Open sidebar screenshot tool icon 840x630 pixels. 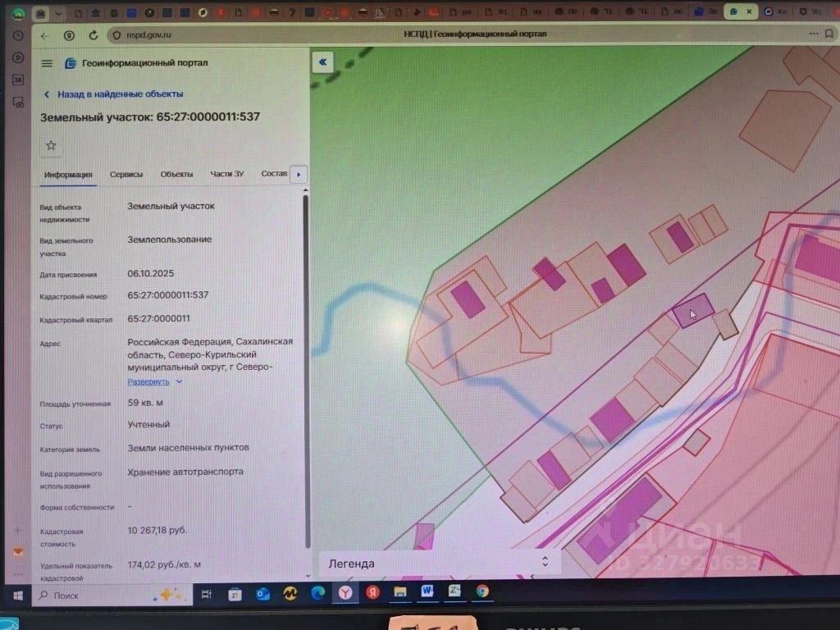click(x=18, y=102)
